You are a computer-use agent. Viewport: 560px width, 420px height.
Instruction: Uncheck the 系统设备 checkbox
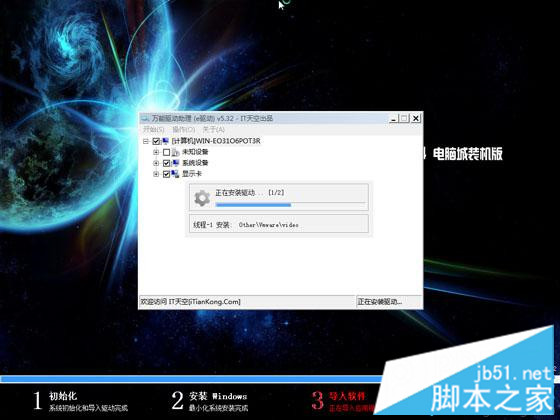click(x=166, y=163)
